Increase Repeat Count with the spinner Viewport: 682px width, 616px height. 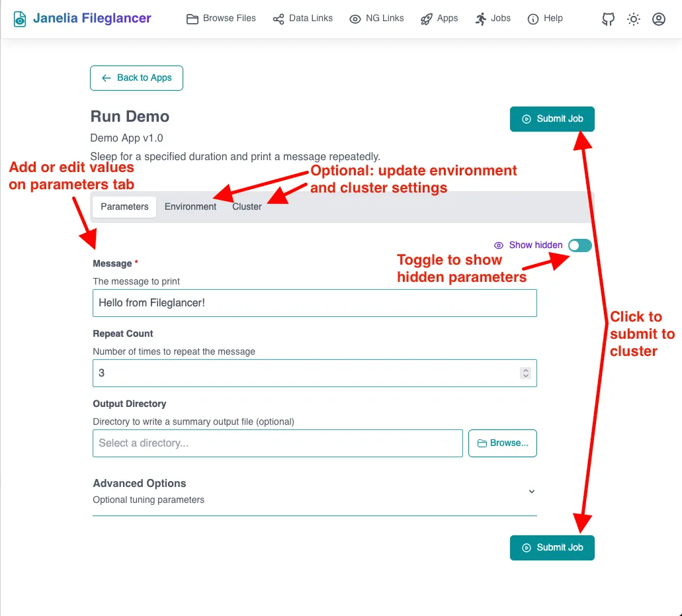point(525,370)
